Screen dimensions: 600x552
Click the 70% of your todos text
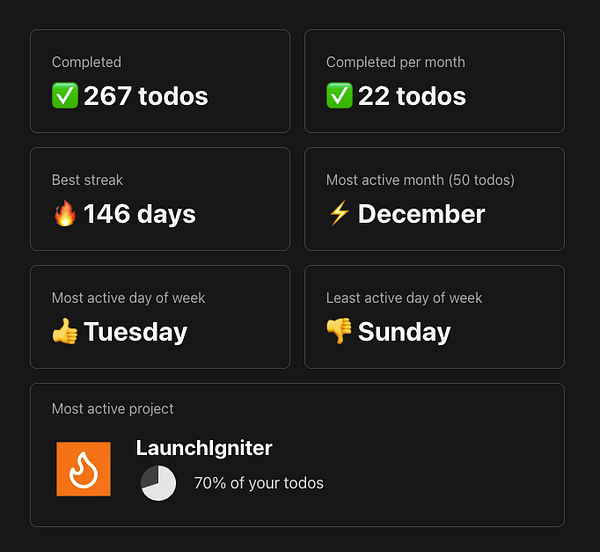coord(259,483)
